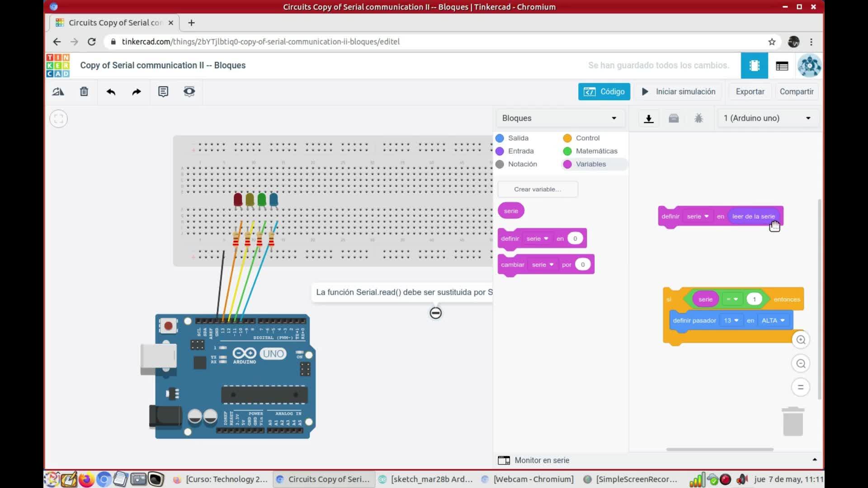Click the Crear variable button
The height and width of the screenshot is (488, 868).
[x=538, y=189]
